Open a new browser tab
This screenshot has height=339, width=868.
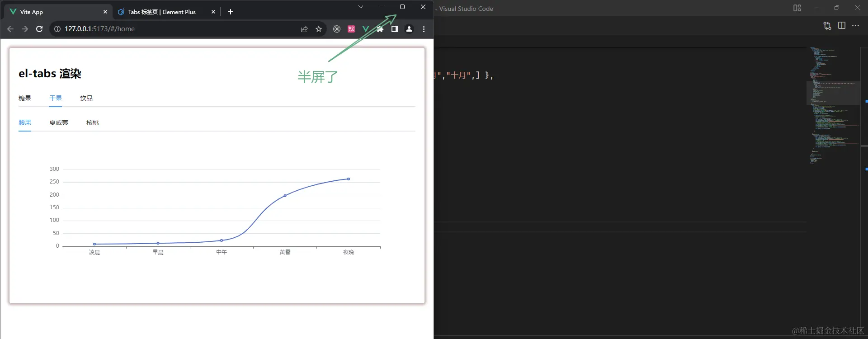231,12
